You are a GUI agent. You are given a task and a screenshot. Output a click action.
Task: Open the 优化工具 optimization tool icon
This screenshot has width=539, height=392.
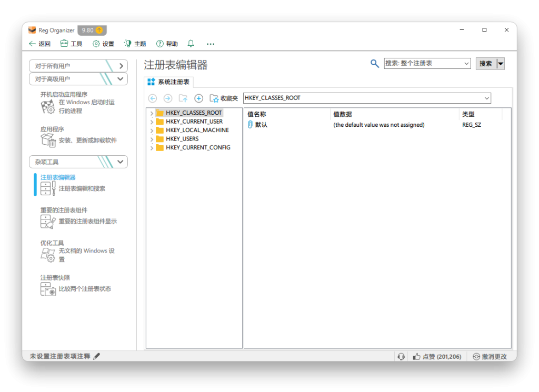click(48, 254)
